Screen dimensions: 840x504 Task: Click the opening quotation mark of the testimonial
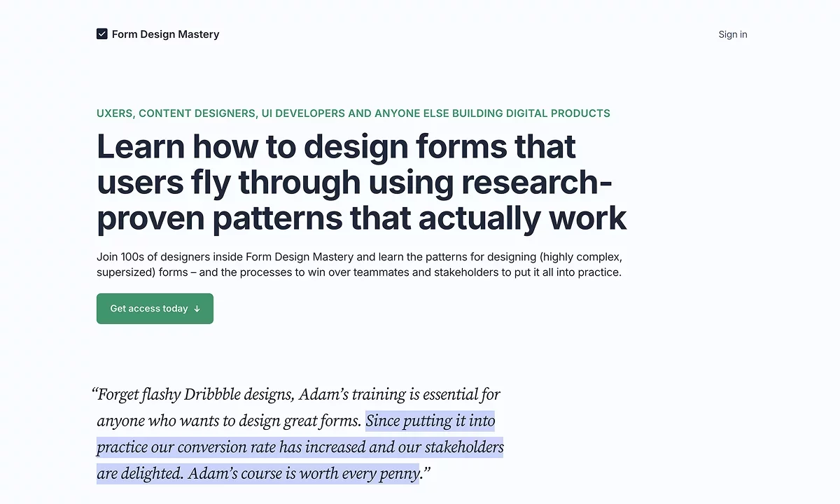click(94, 393)
